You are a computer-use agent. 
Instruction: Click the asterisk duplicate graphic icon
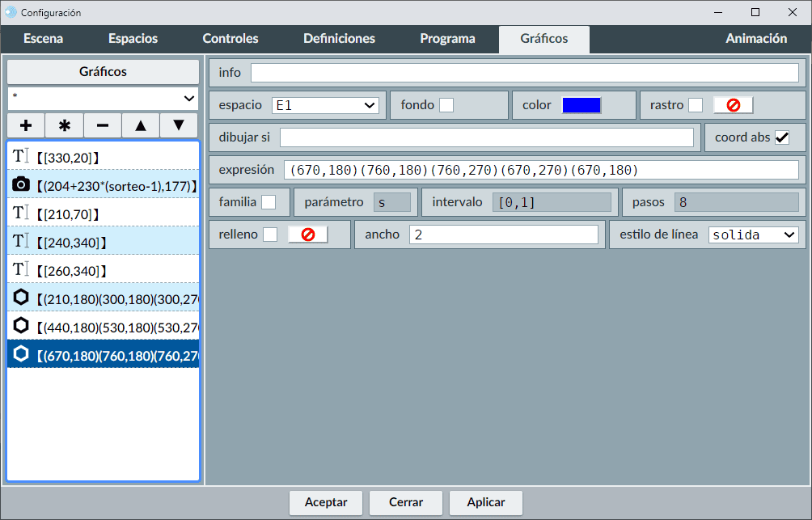[x=65, y=125]
